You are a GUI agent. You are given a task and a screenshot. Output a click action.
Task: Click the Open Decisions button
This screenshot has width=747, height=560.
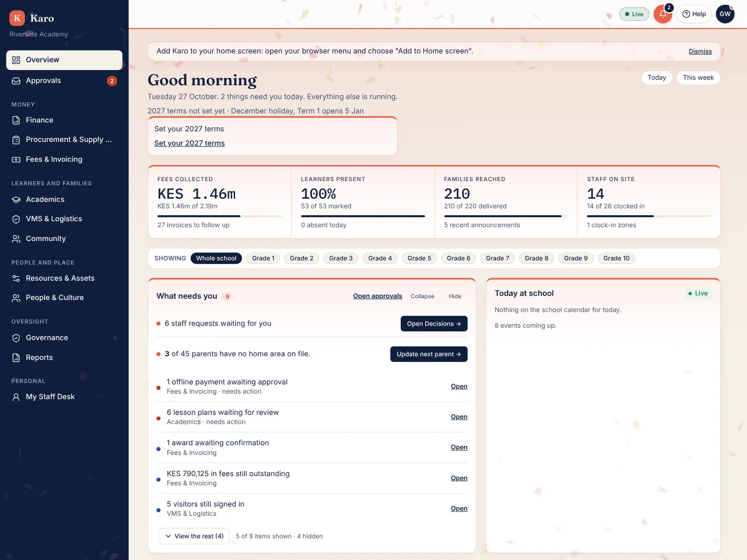(x=434, y=324)
